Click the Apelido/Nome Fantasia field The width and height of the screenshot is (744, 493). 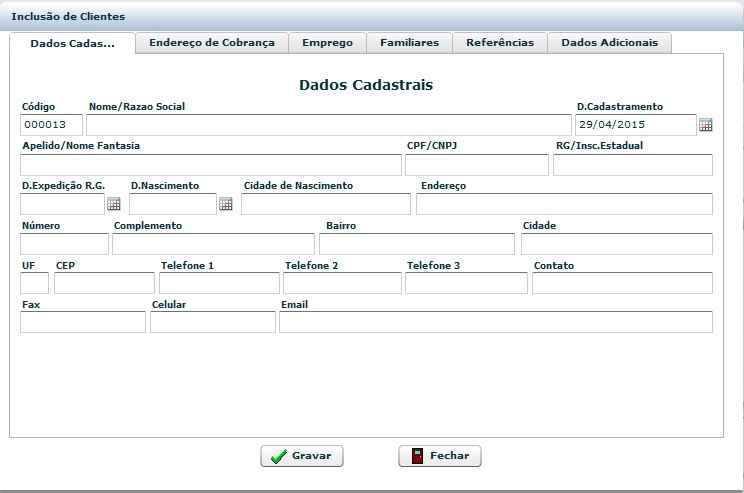210,165
